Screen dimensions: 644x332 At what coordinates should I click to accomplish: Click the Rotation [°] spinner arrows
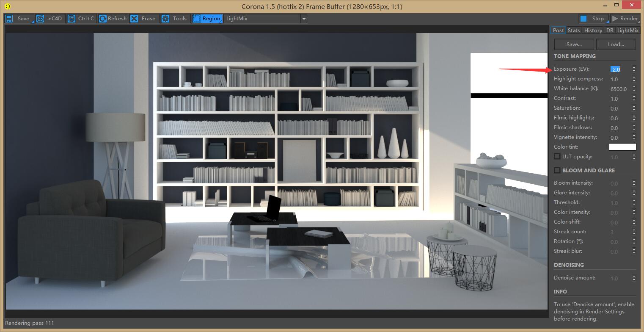pos(634,242)
